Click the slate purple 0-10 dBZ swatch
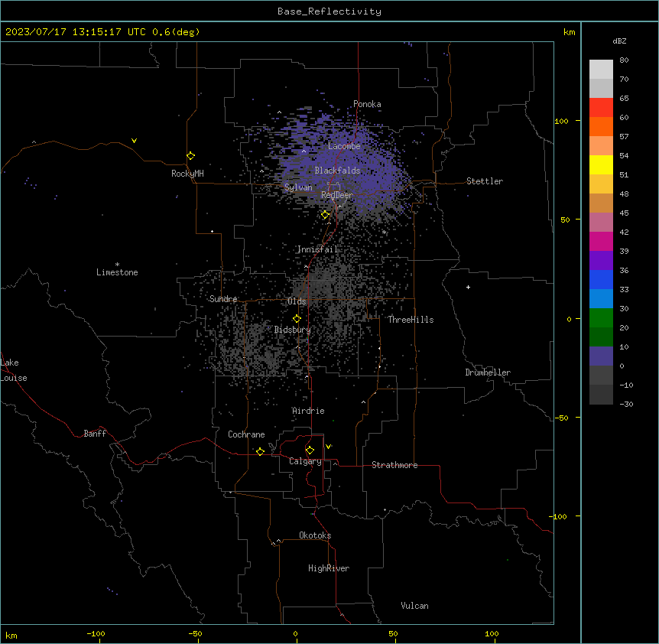The height and width of the screenshot is (644, 659). click(601, 356)
